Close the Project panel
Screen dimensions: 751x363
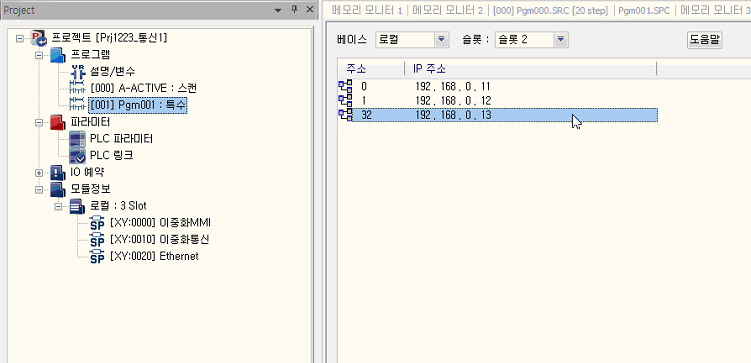[x=309, y=10]
